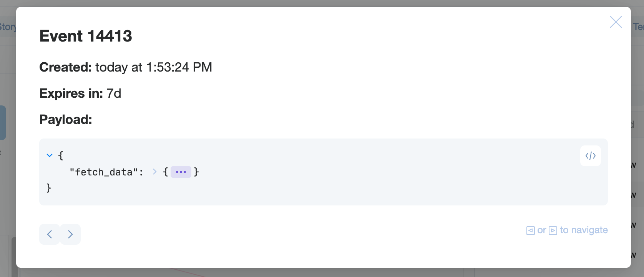Click the left arrow key hint icon
Screen dimensions: 644x277
click(x=531, y=230)
